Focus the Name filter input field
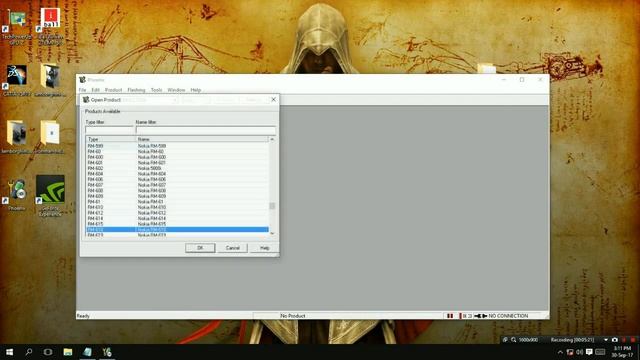 206,130
